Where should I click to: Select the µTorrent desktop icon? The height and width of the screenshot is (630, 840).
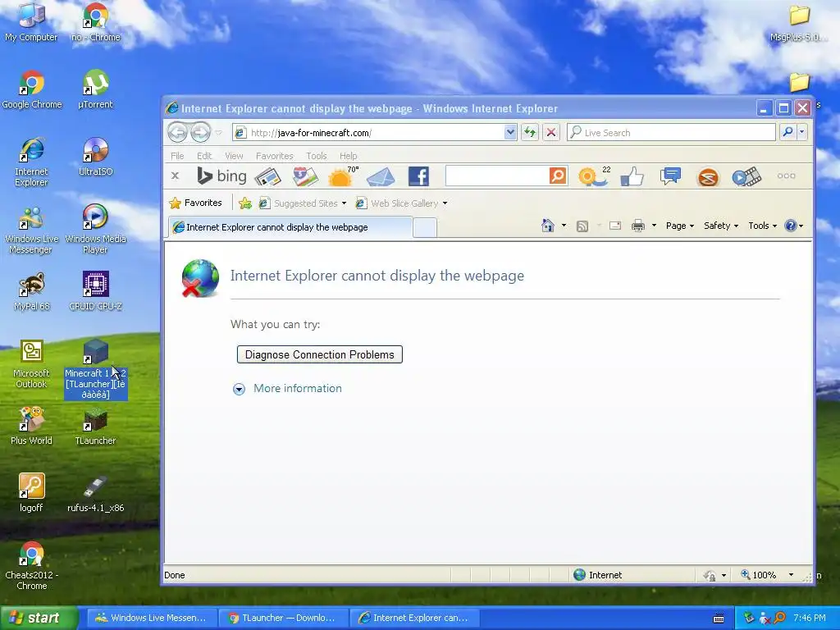coord(95,89)
